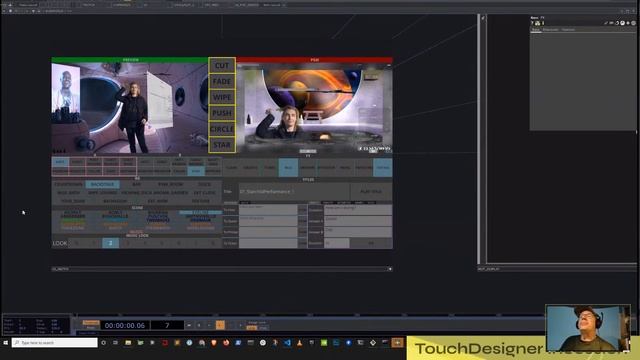Open operator help question mark icon
The width and height of the screenshot is (640, 360).
coord(532,23)
